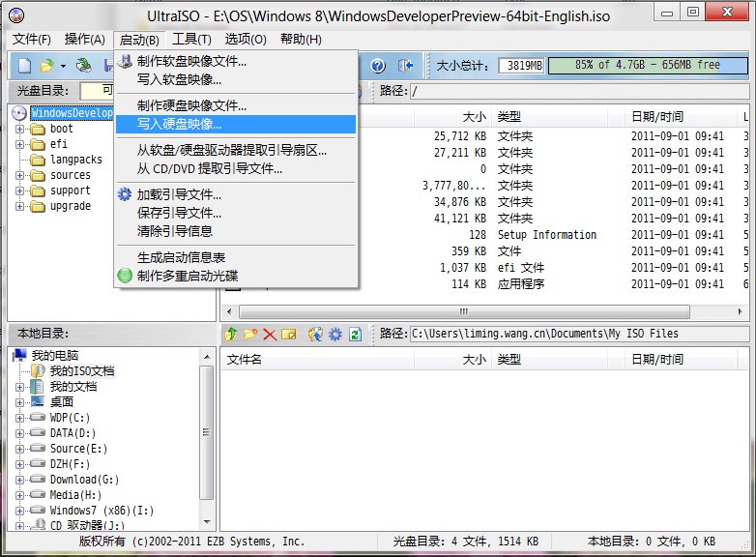Click the red X delete icon
This screenshot has width=756, height=557.
[270, 335]
